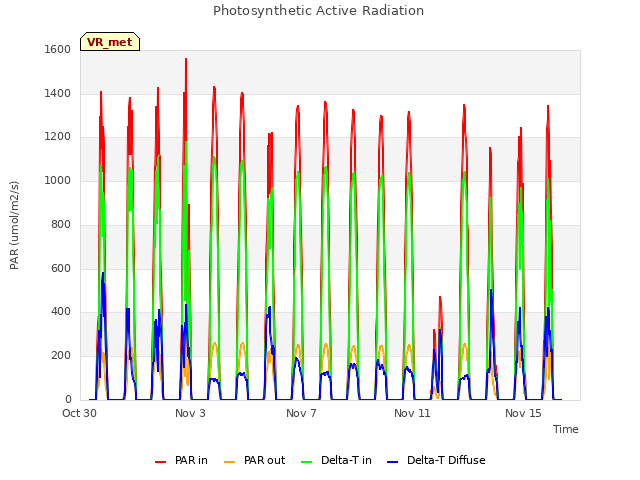Click the 800 y-axis tick label
This screenshot has width=640, height=480.
(61, 224)
